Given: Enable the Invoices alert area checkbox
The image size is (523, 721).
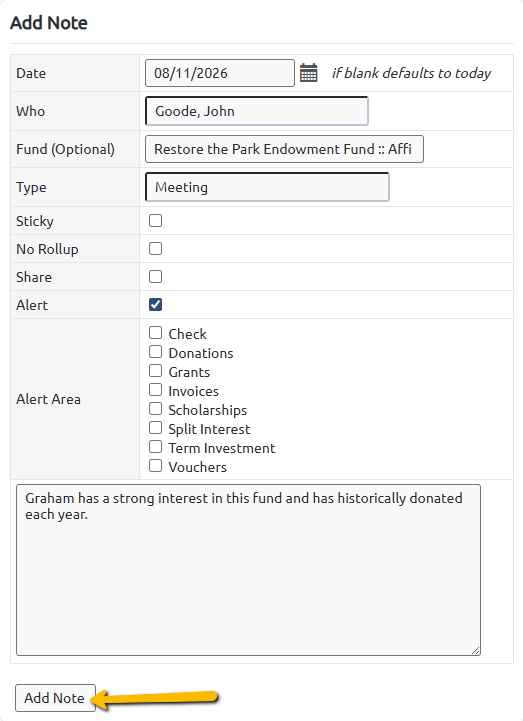Looking at the screenshot, I should coord(155,390).
